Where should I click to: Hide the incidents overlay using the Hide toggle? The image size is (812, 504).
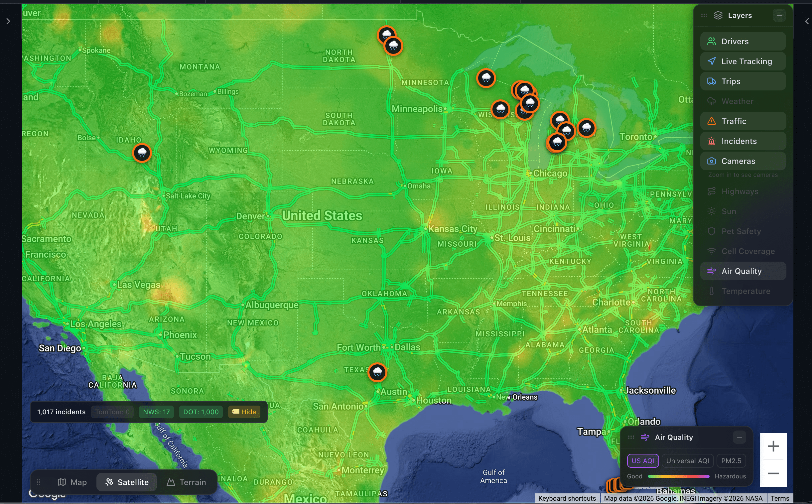pyautogui.click(x=244, y=412)
